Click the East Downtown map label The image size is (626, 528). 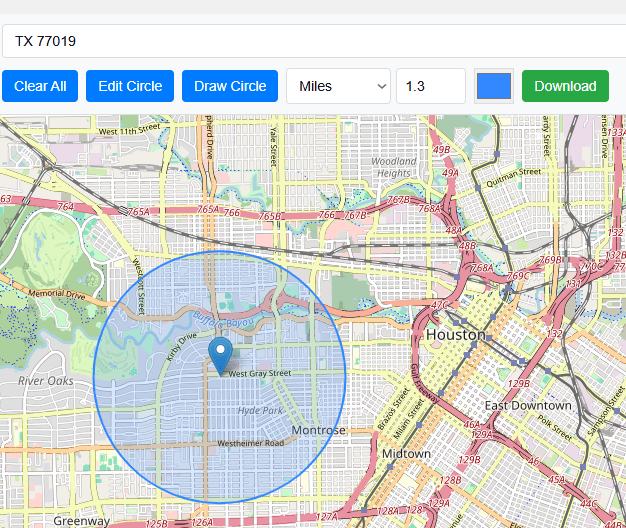pos(528,405)
